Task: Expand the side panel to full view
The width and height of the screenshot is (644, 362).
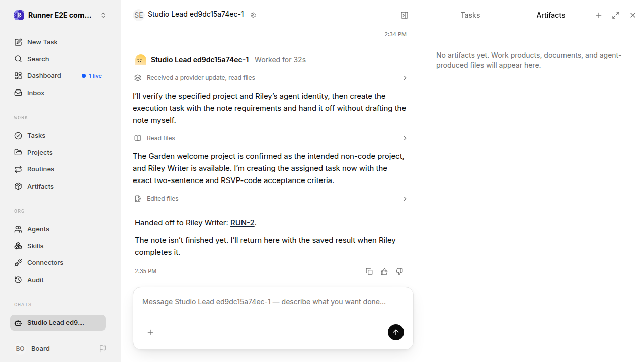Action: 616,15
